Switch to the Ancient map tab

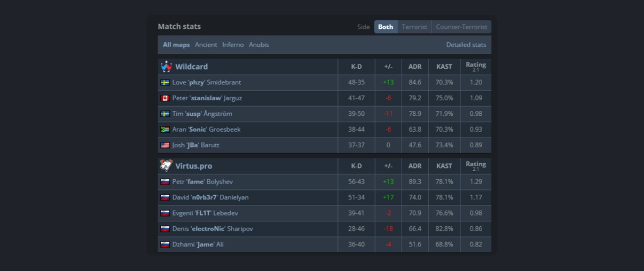coord(206,45)
